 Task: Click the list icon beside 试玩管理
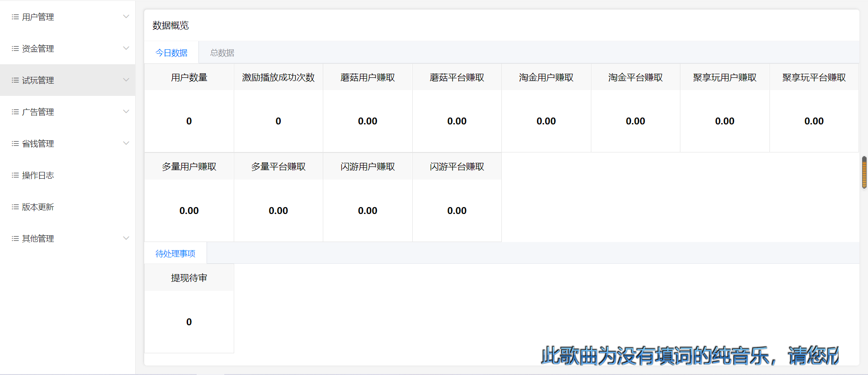click(15, 80)
